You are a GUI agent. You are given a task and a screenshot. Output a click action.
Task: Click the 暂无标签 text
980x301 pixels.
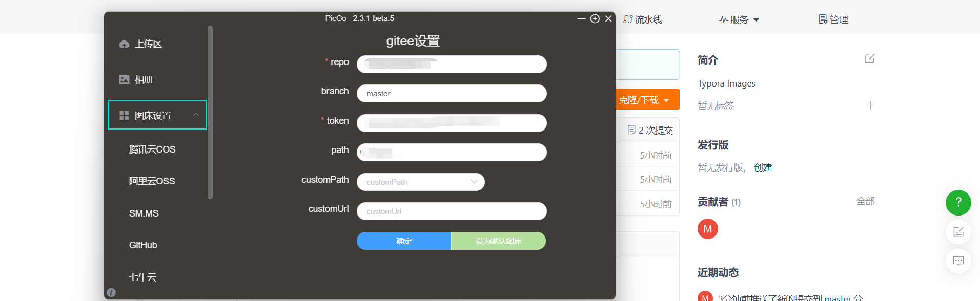[716, 106]
